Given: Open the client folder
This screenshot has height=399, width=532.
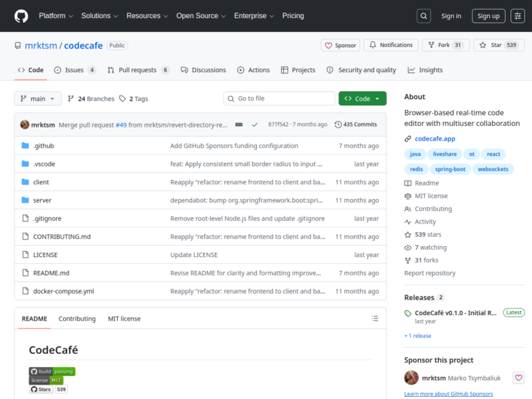Looking at the screenshot, I should [x=41, y=182].
